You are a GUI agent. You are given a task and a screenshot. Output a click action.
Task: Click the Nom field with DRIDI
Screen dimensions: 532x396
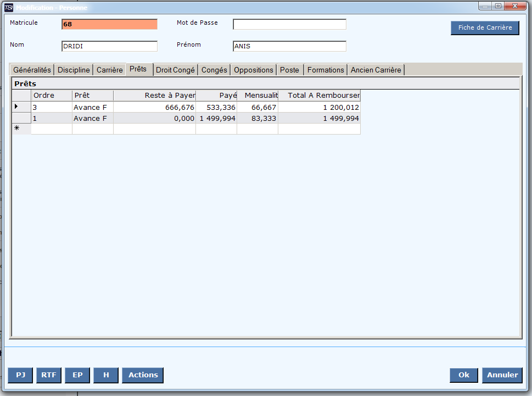pos(109,46)
